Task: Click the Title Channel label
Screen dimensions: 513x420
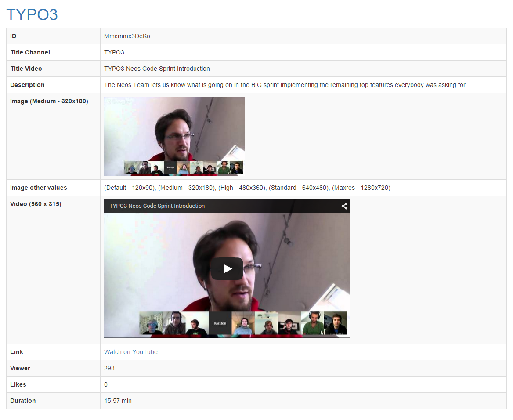Action: click(30, 52)
